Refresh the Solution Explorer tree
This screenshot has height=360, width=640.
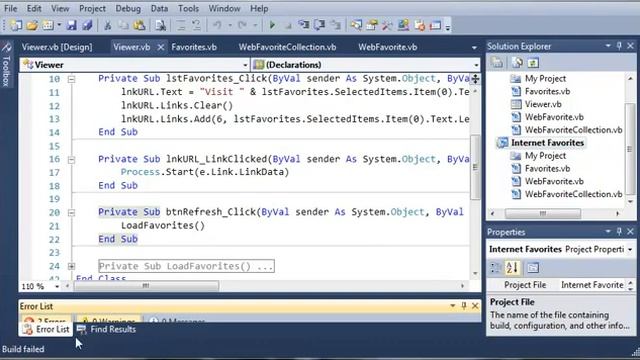click(533, 62)
